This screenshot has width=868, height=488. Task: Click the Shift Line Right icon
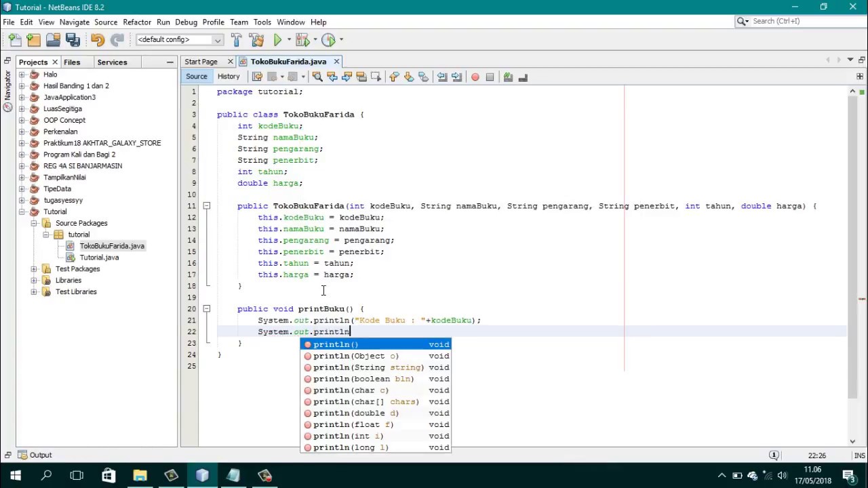[457, 77]
